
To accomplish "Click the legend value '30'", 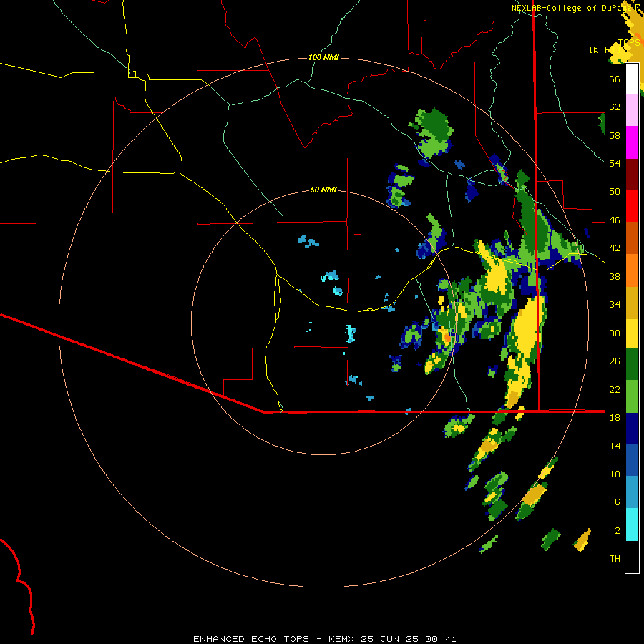I will (615, 333).
